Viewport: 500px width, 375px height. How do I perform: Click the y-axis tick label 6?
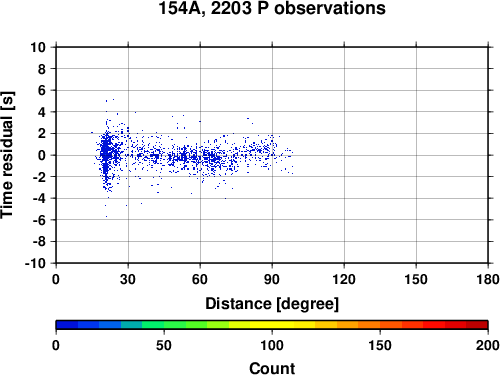tap(42, 90)
